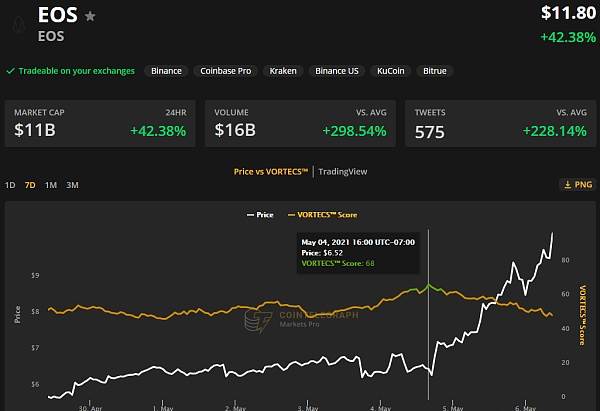Click the 24HR +42.38% market cap change
Image resolution: width=600 pixels, height=411 pixels.
158,131
